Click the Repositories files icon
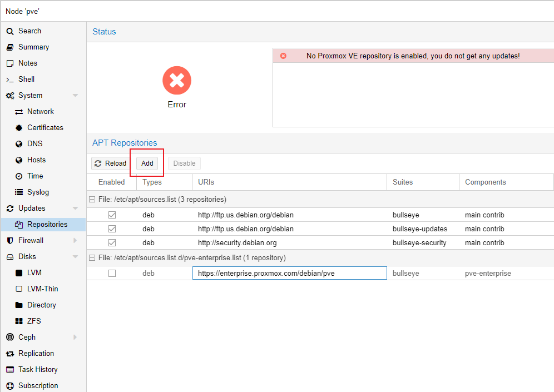 coord(19,225)
